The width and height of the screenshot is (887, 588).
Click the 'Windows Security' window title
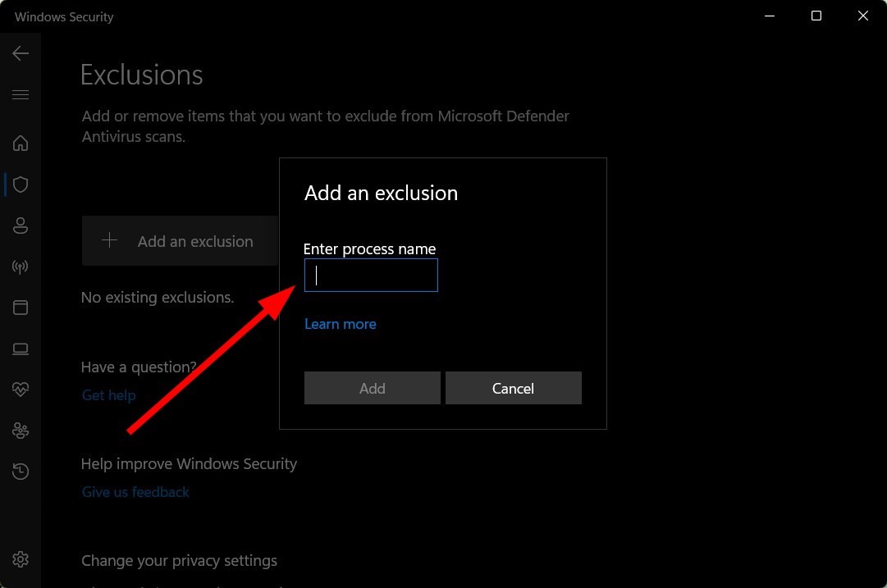tap(64, 17)
